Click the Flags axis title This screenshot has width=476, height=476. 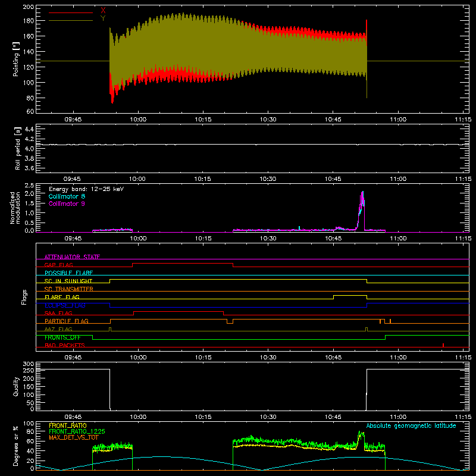point(24,297)
